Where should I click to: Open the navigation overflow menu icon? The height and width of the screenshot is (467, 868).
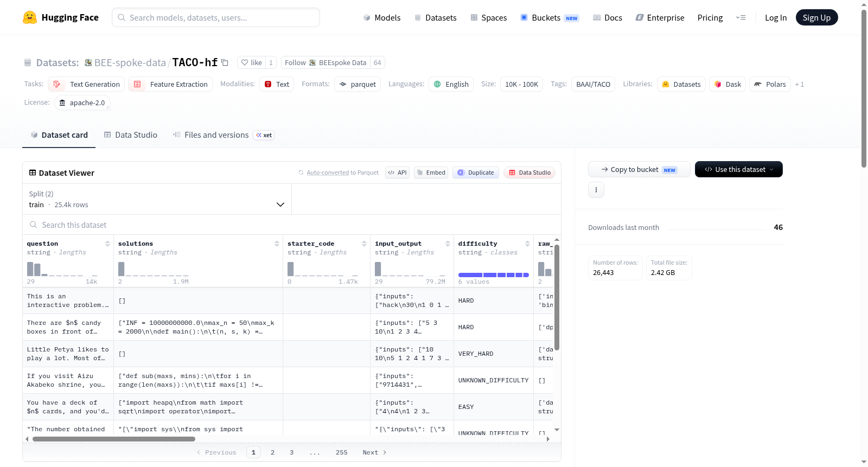(741, 17)
